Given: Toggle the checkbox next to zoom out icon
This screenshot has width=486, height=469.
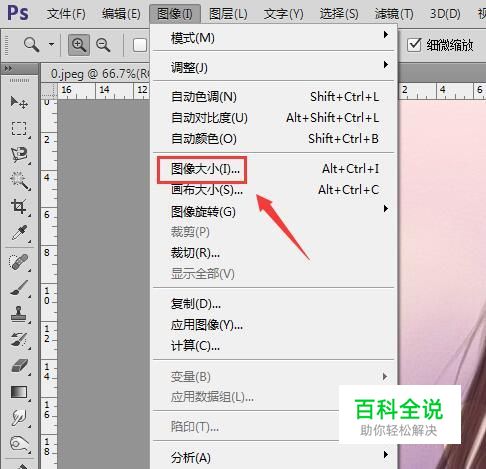Looking at the screenshot, I should pos(140,45).
